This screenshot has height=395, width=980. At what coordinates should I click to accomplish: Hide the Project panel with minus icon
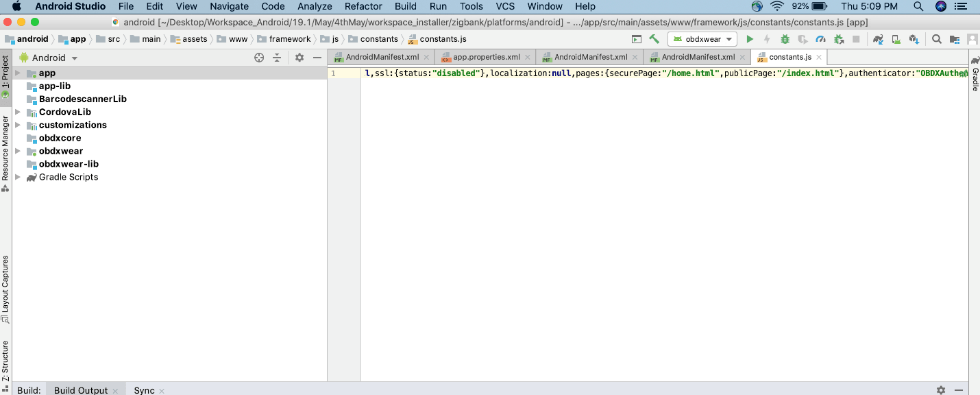tap(317, 58)
